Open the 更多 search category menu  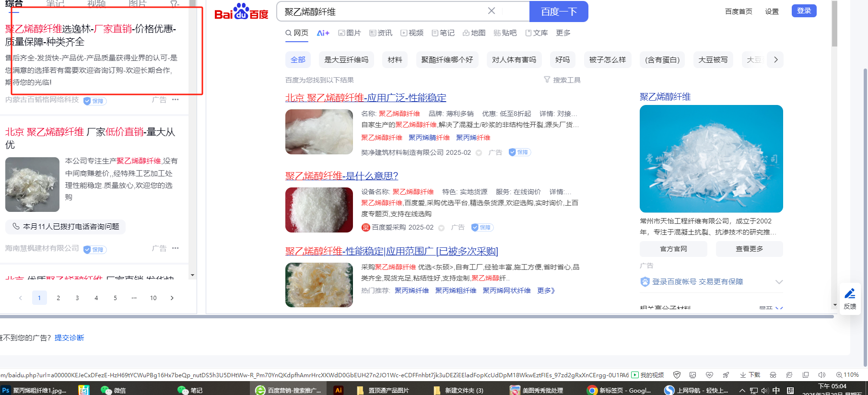pyautogui.click(x=563, y=33)
